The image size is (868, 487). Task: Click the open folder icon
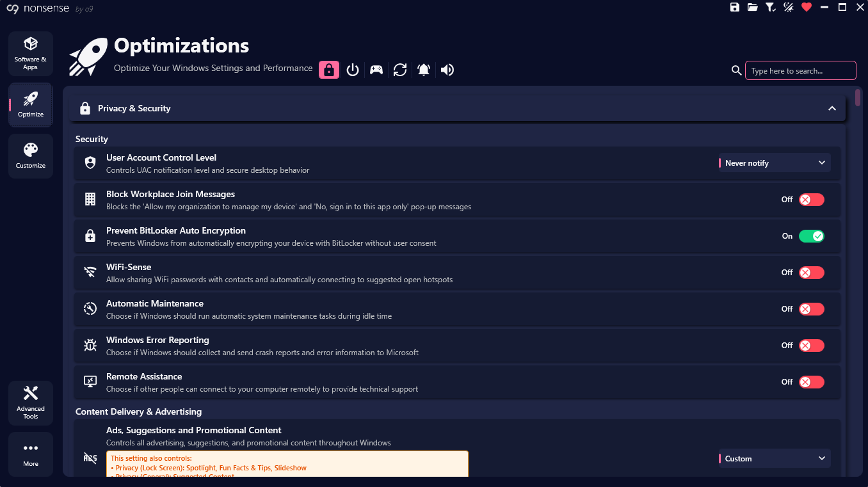click(753, 7)
